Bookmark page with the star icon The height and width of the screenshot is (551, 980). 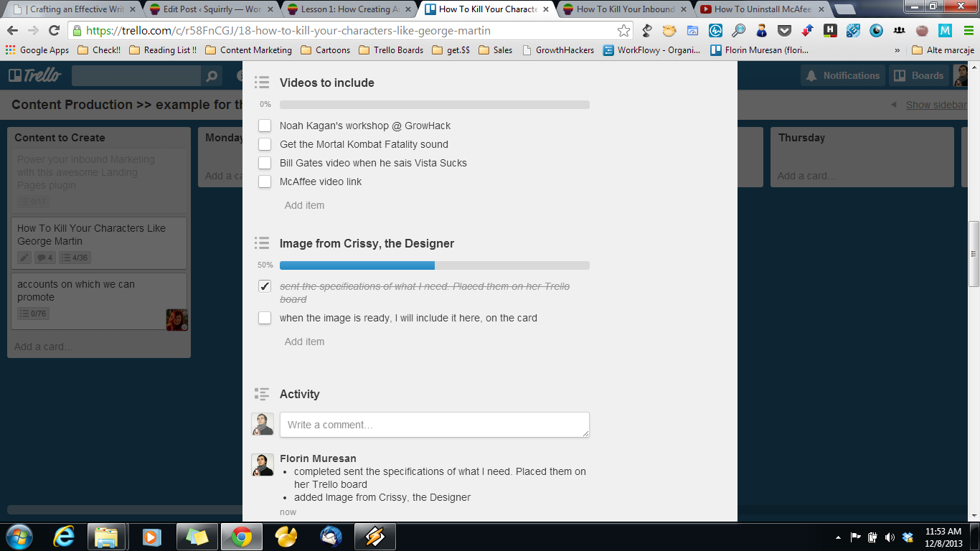click(623, 31)
